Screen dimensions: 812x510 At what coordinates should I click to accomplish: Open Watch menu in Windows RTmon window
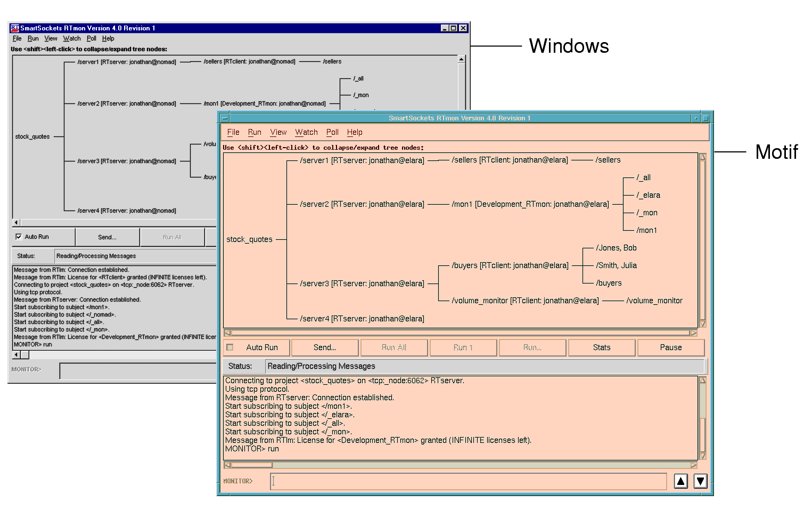pyautogui.click(x=72, y=38)
